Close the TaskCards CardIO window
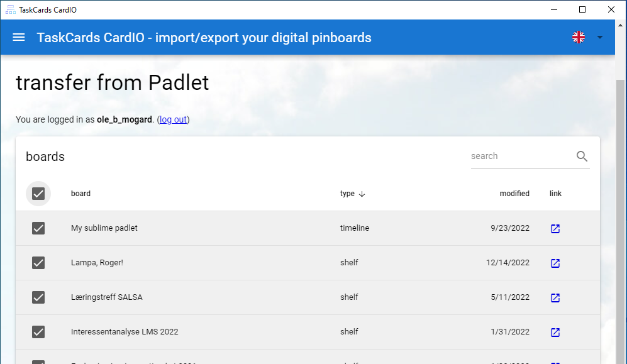The height and width of the screenshot is (364, 627). coord(611,9)
